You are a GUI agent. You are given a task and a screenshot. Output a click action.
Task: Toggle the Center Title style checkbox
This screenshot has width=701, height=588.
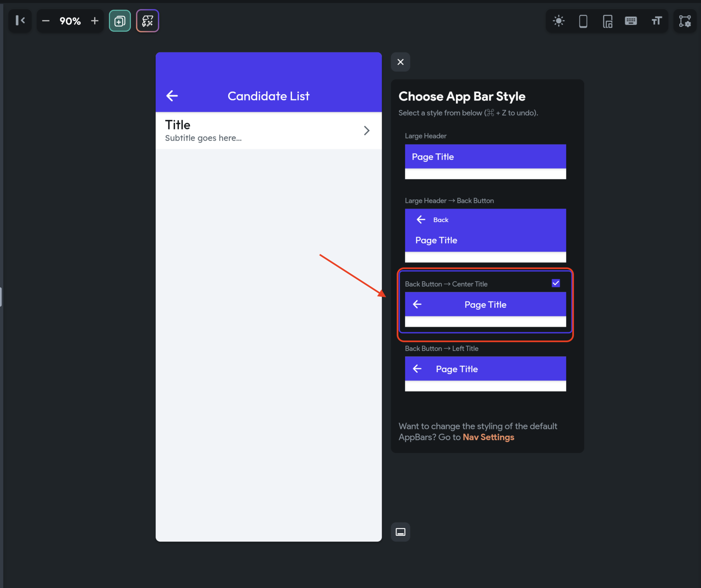(x=556, y=283)
